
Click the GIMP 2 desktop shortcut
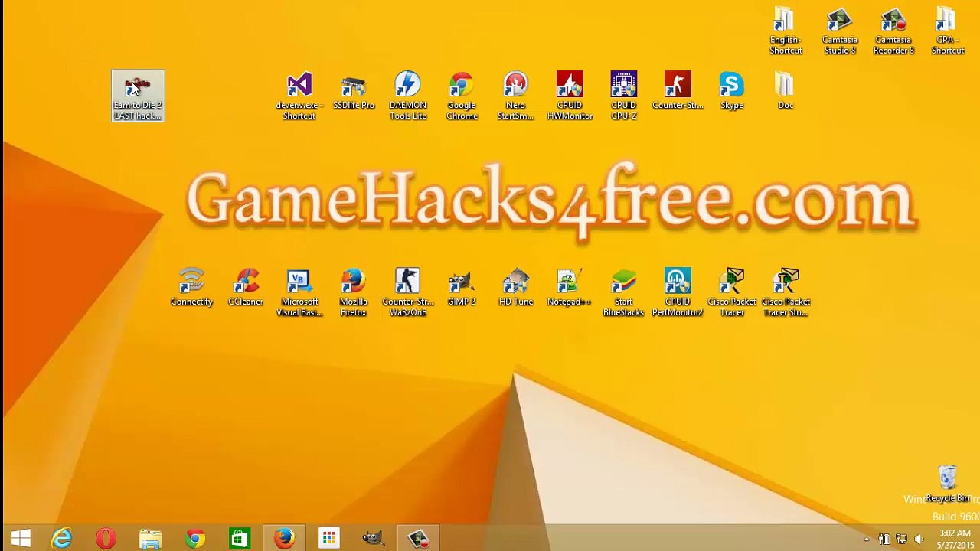point(462,288)
